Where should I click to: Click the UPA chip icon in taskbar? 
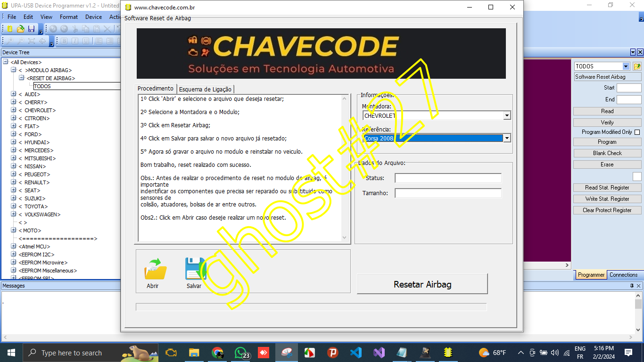coord(448,353)
